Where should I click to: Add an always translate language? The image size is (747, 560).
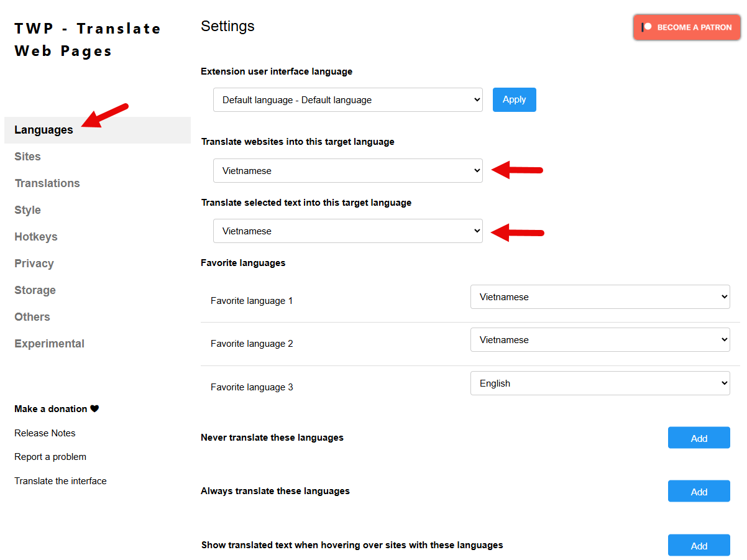coord(699,492)
